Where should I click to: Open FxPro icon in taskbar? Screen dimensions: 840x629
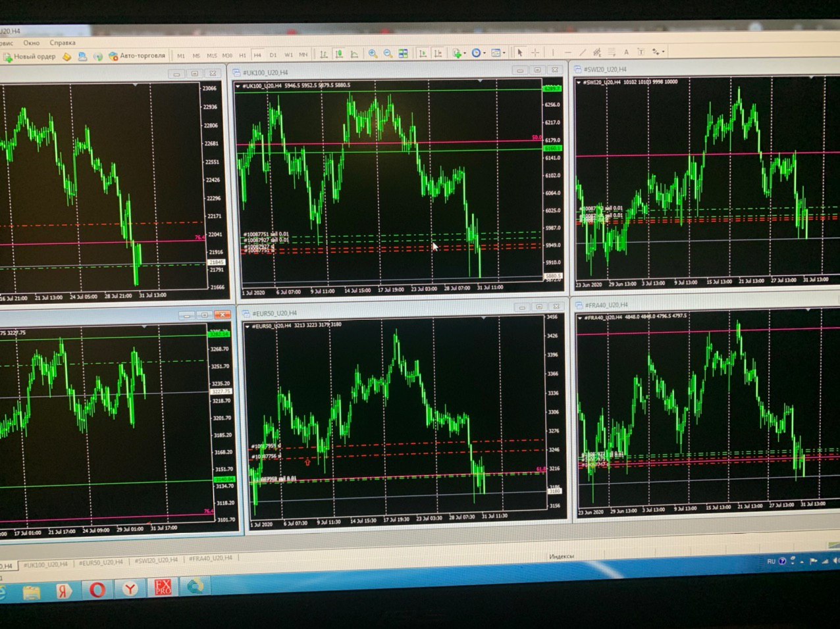pyautogui.click(x=163, y=587)
